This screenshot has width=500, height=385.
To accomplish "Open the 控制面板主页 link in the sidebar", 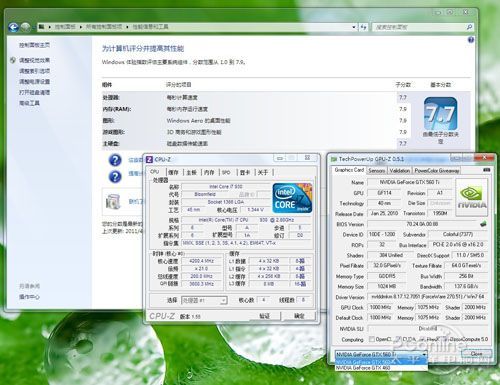I will pyautogui.click(x=34, y=45).
